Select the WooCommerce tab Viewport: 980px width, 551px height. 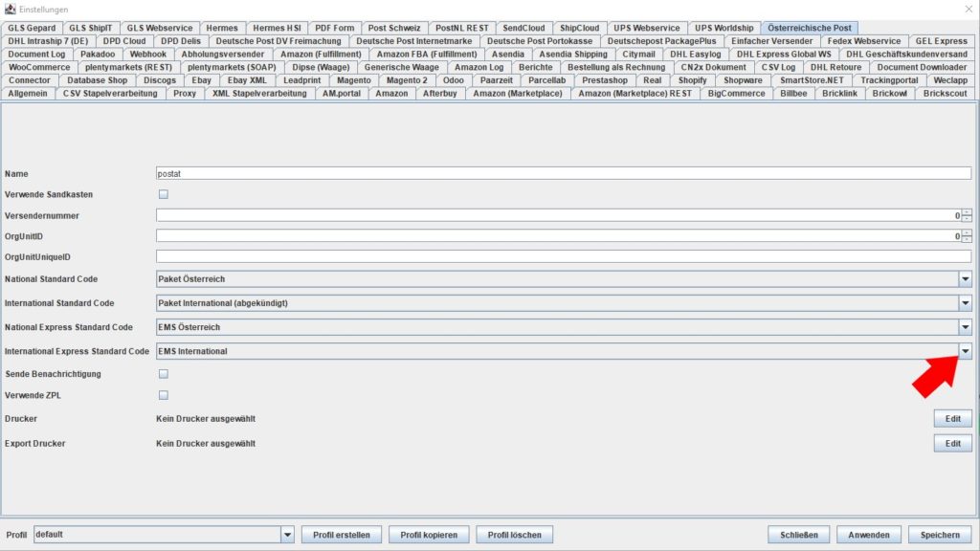pyautogui.click(x=39, y=67)
